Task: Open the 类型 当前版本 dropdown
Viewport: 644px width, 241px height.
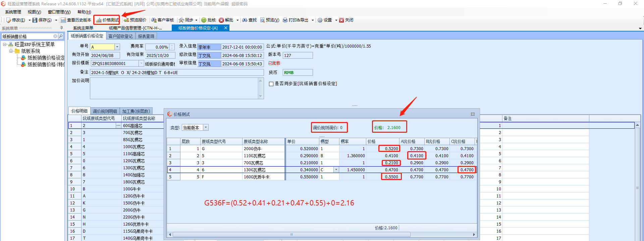Action: click(x=206, y=127)
